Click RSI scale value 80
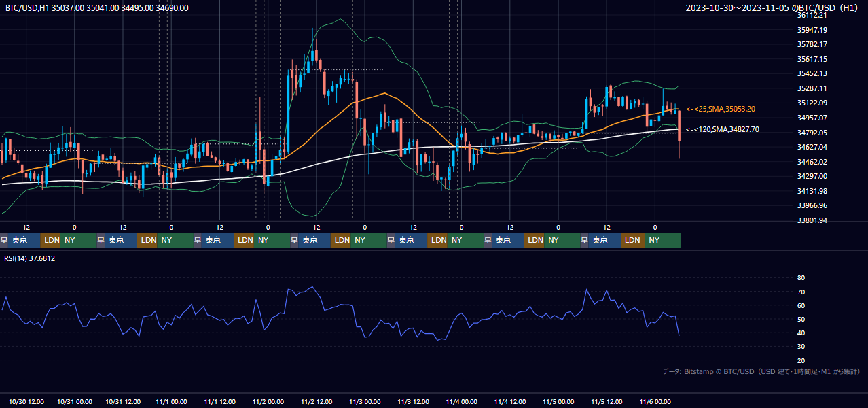 coord(801,278)
